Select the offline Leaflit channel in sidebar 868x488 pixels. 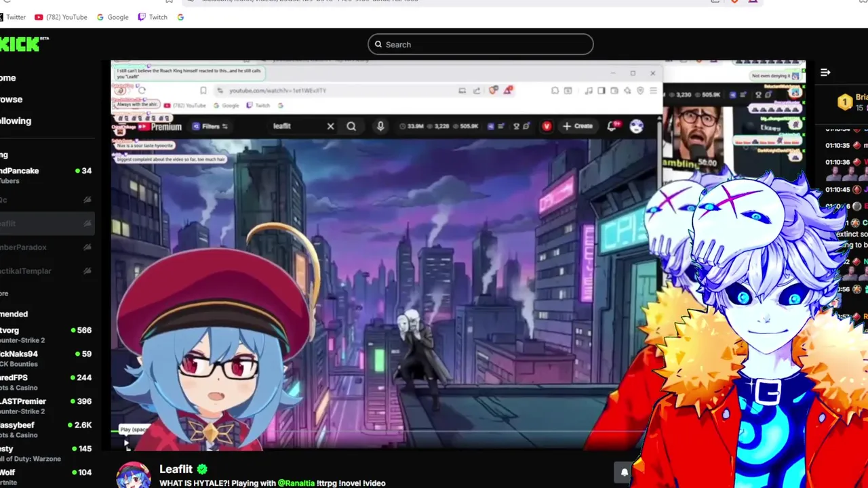46,224
